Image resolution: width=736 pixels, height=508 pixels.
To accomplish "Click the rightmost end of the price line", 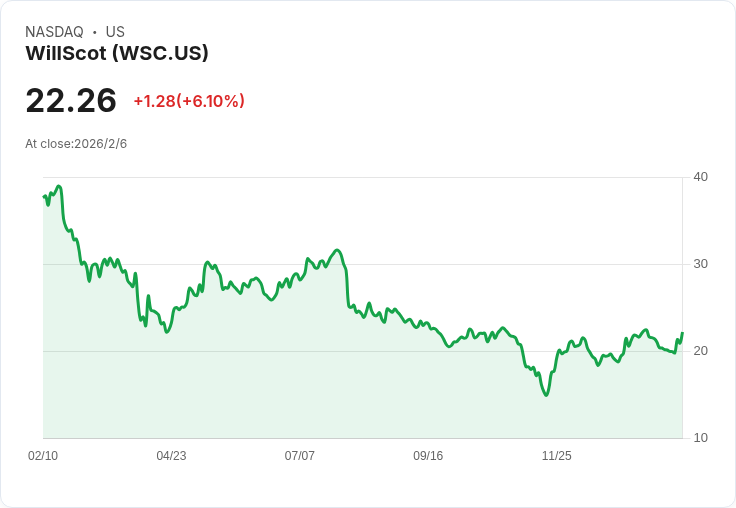I will tap(682, 333).
